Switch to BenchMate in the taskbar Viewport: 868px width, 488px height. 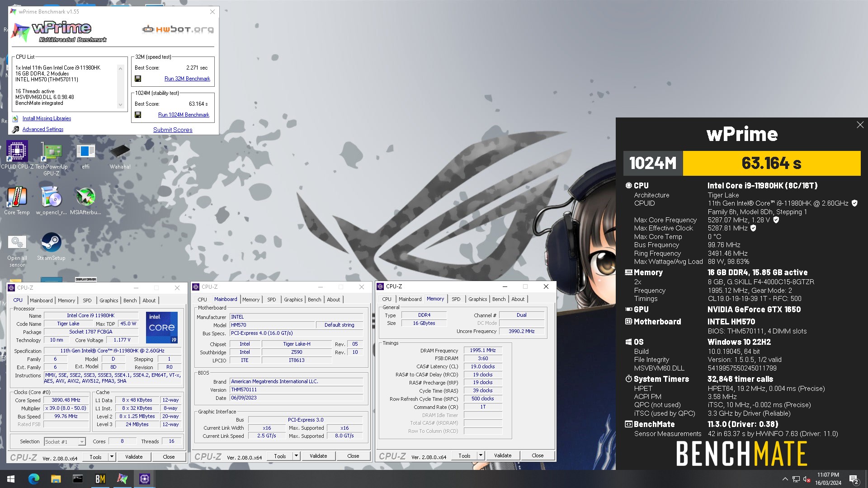tap(100, 479)
